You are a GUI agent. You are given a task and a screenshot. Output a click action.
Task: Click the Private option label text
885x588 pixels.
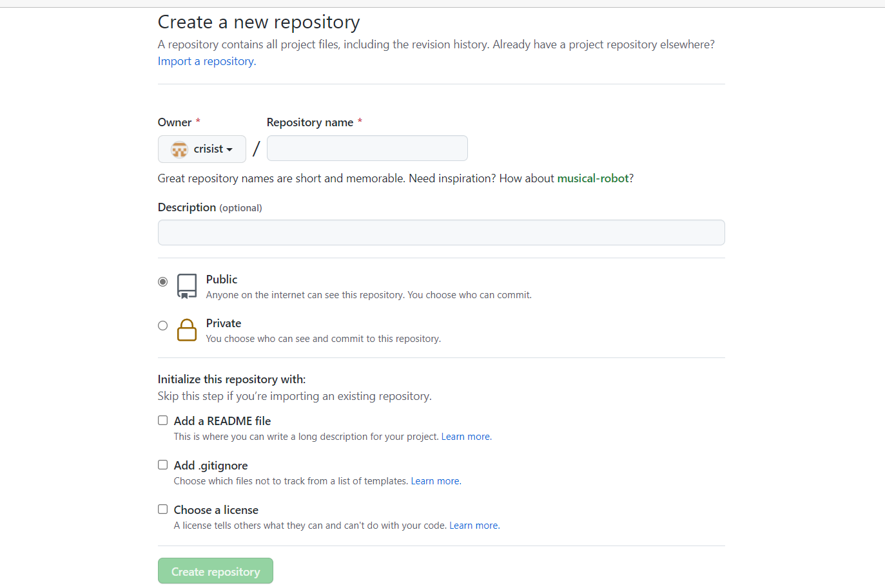(x=224, y=323)
